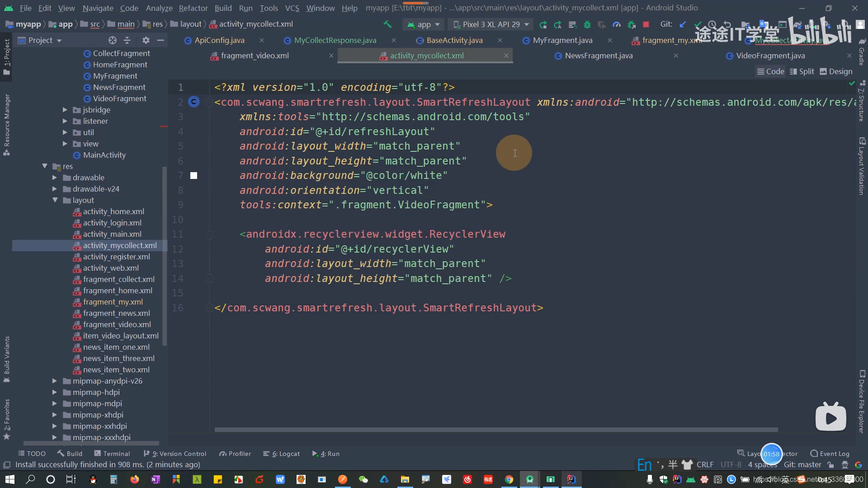
Task: Open Windows Start menu
Action: (x=10, y=479)
